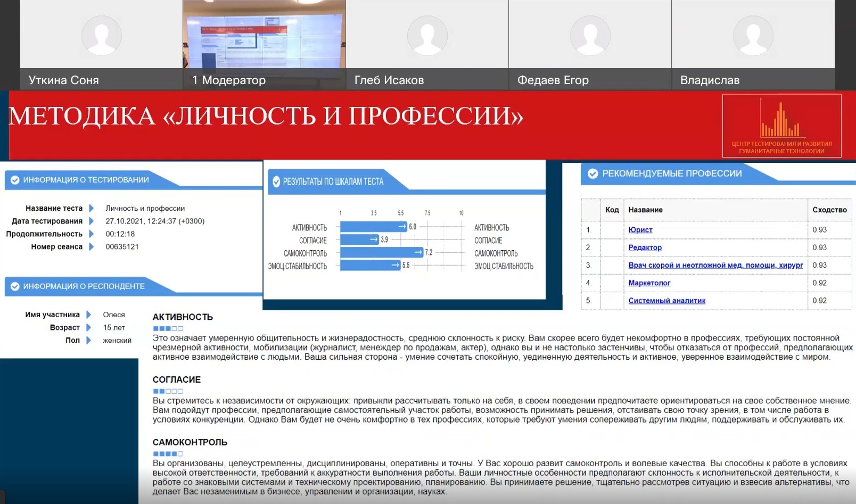This screenshot has height=504, width=856.
Task: Open the 'Врач скорой и неотложной мед. помощи' link
Action: [715, 265]
